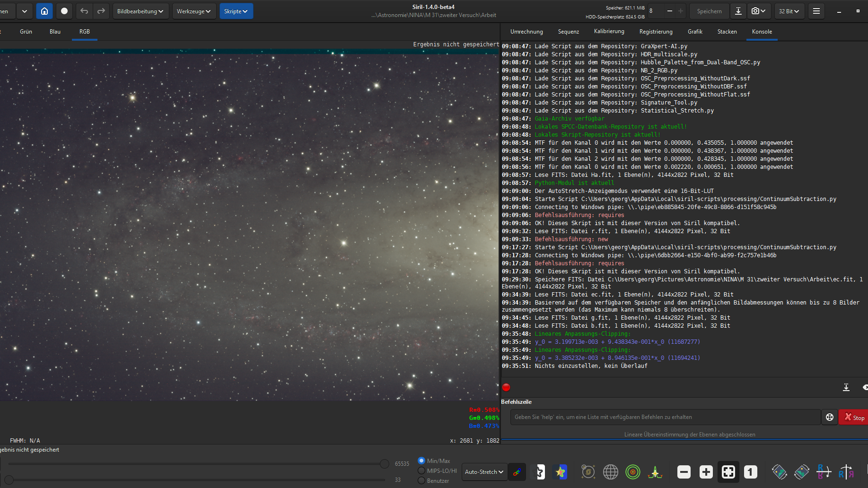Viewport: 868px width, 488px height.
Task: Select the MIPS-LO/HI radio button
Action: coord(421,471)
